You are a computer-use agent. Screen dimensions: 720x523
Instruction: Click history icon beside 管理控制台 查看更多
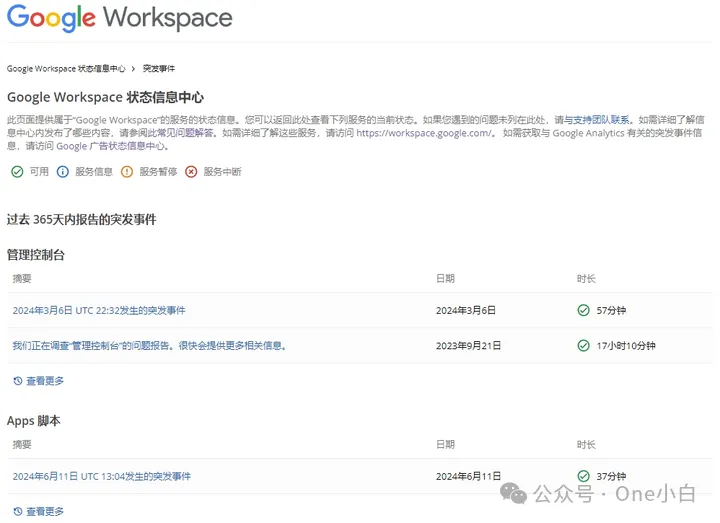(18, 381)
